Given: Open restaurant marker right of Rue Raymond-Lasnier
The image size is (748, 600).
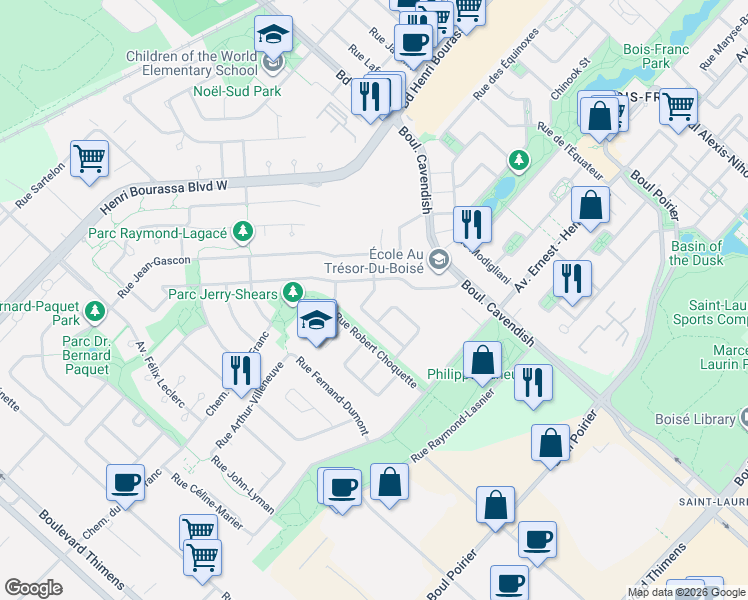Looking at the screenshot, I should point(533,383).
